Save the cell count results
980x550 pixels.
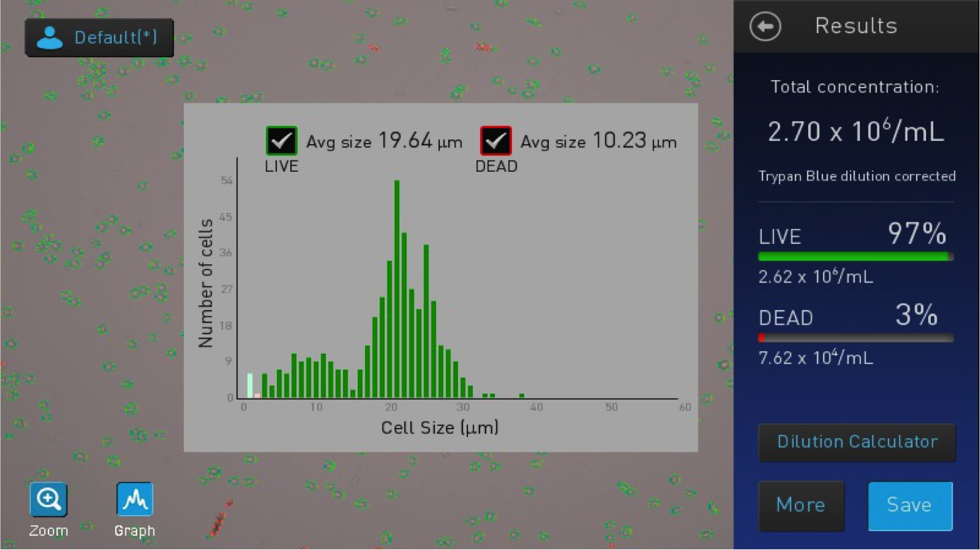point(909,506)
